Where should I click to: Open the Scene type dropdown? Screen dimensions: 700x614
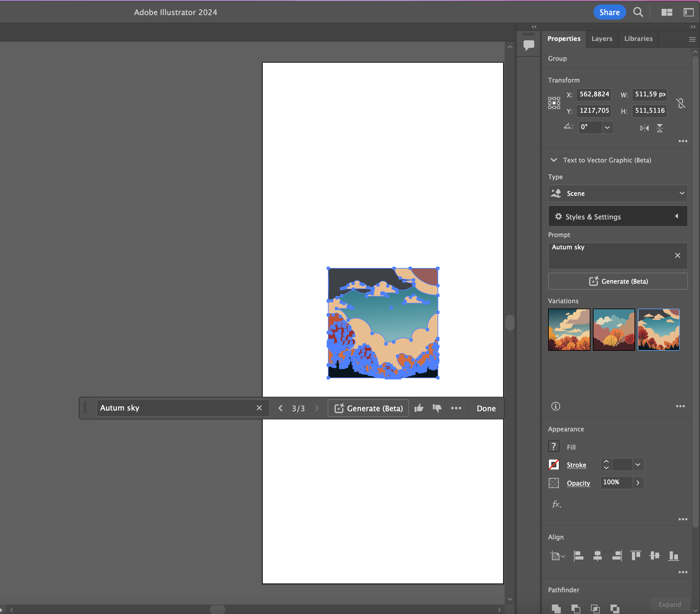pyautogui.click(x=617, y=193)
